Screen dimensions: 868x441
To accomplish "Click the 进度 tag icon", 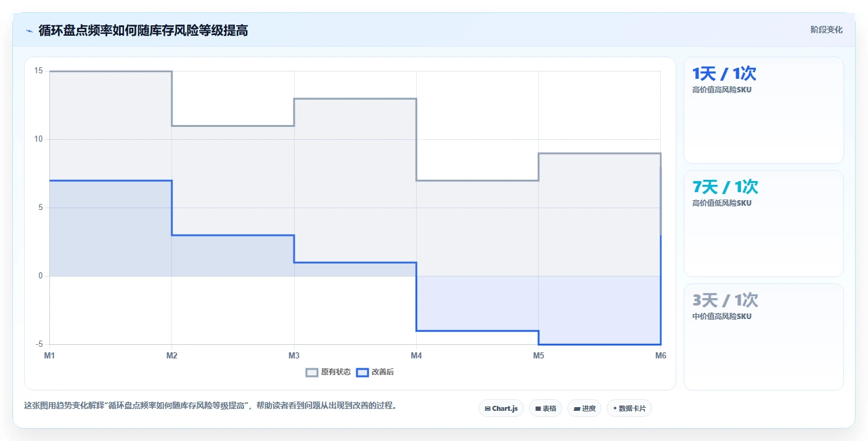I will (x=576, y=408).
